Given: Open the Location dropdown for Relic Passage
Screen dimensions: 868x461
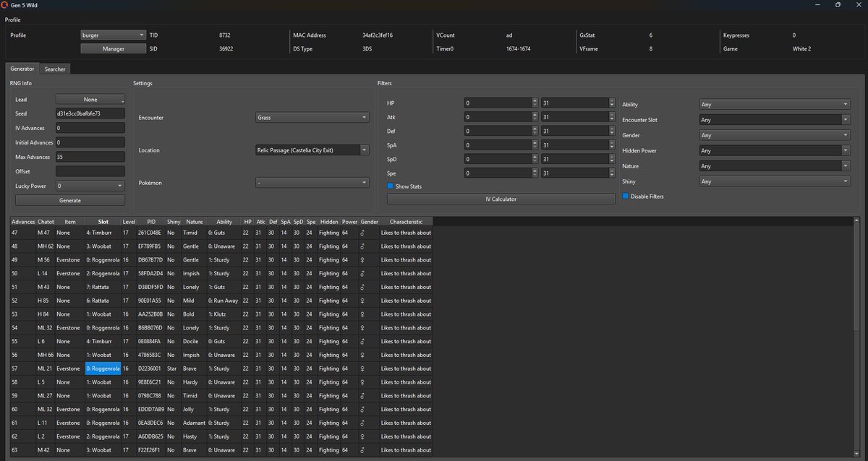Looking at the screenshot, I should coord(312,150).
